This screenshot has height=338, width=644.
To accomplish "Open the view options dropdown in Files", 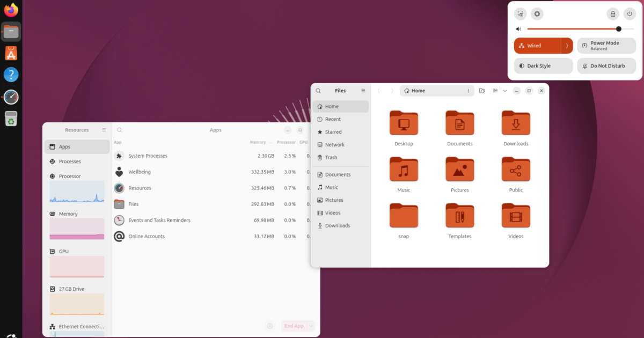I will click(x=505, y=91).
